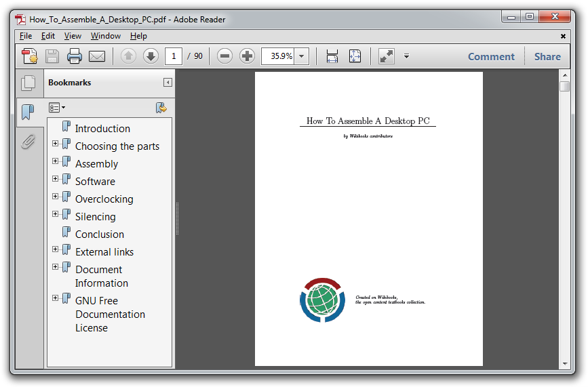
Task: Click the Create PDF online icon
Action: click(29, 56)
